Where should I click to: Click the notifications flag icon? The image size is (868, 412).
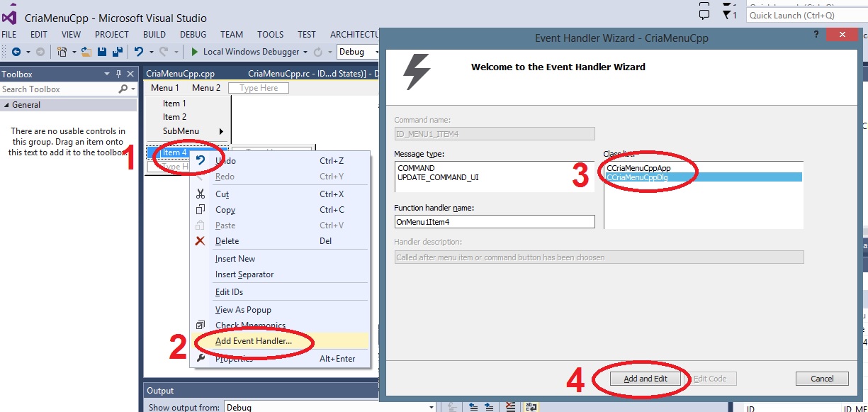(x=728, y=15)
